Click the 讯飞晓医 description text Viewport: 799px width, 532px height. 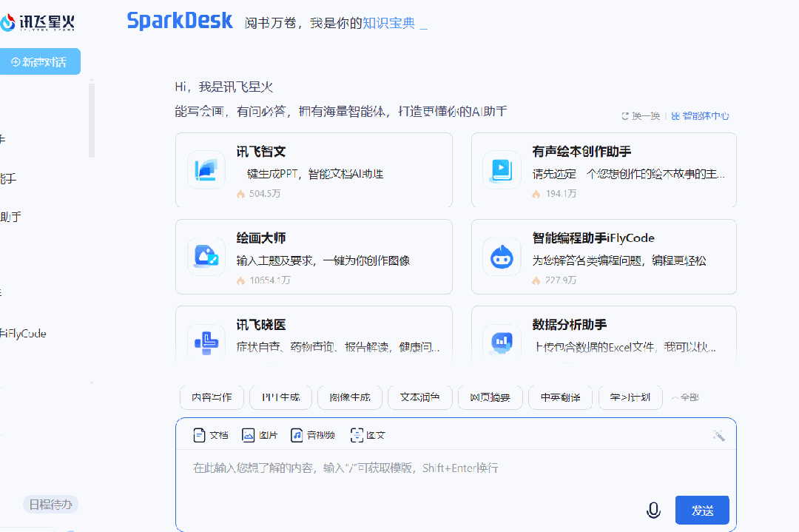(x=338, y=347)
